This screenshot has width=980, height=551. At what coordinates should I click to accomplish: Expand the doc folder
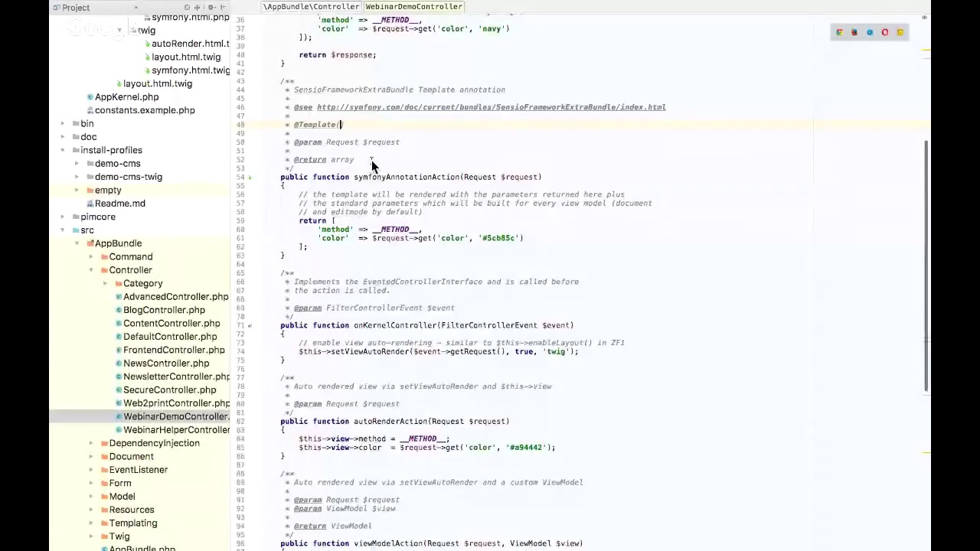point(63,137)
